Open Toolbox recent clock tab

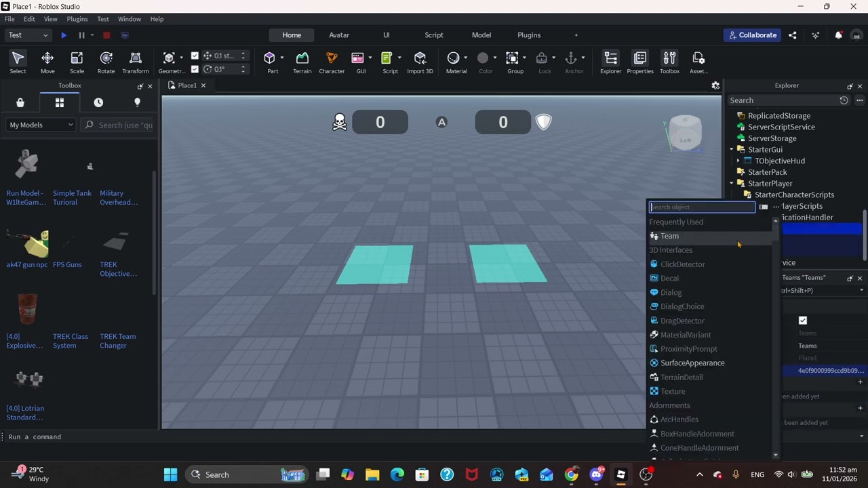(x=98, y=102)
